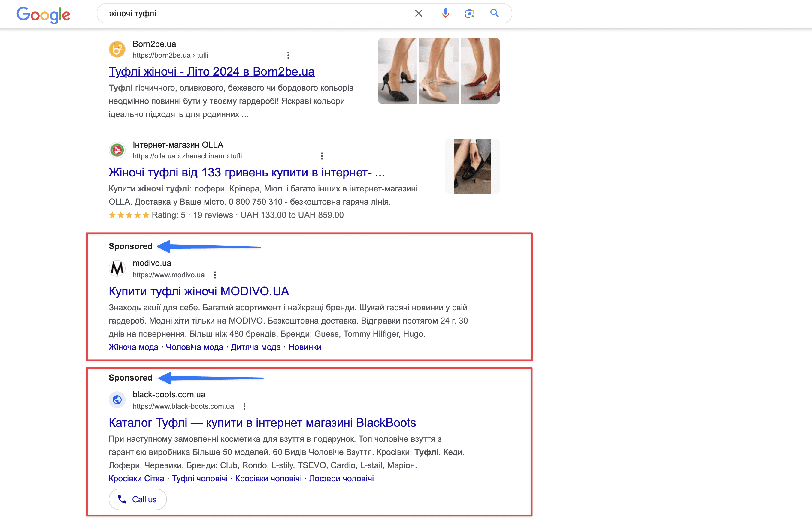812x521 pixels.
Task: Click the five-star rating in the OLLA result
Action: 129,215
